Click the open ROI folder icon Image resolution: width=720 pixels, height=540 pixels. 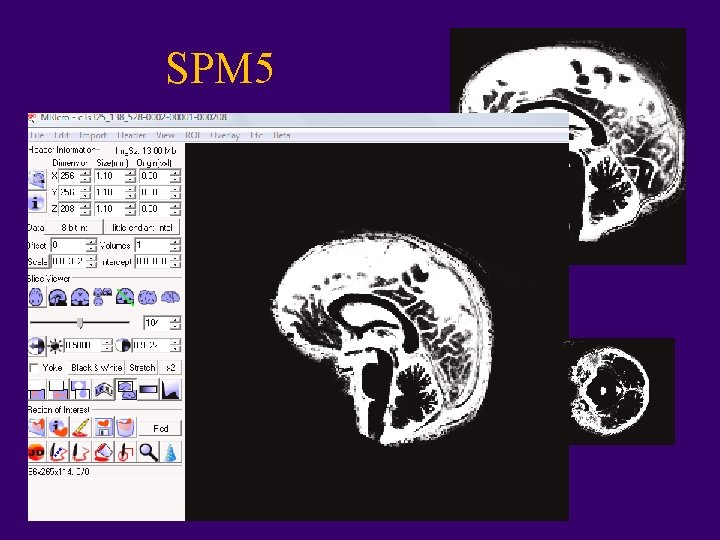coord(37,428)
